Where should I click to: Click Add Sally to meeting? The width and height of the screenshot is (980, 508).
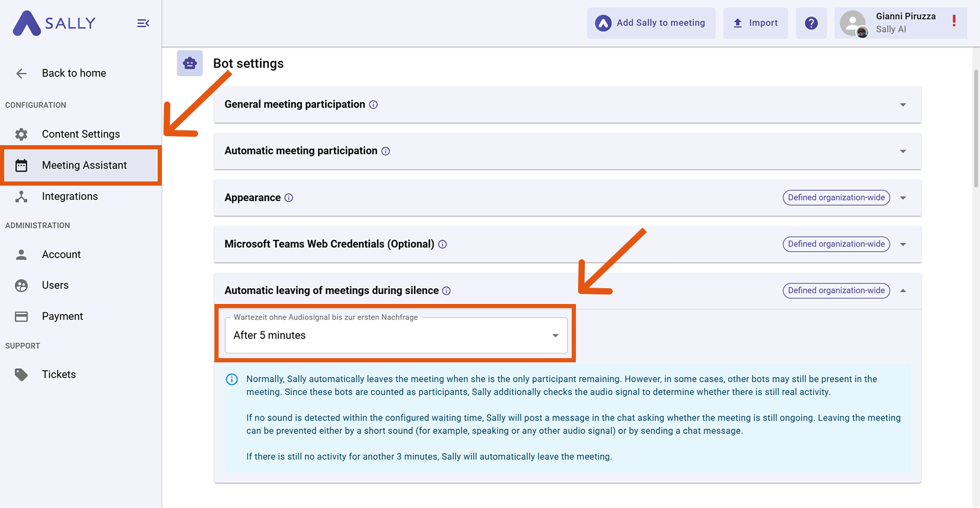(x=651, y=23)
